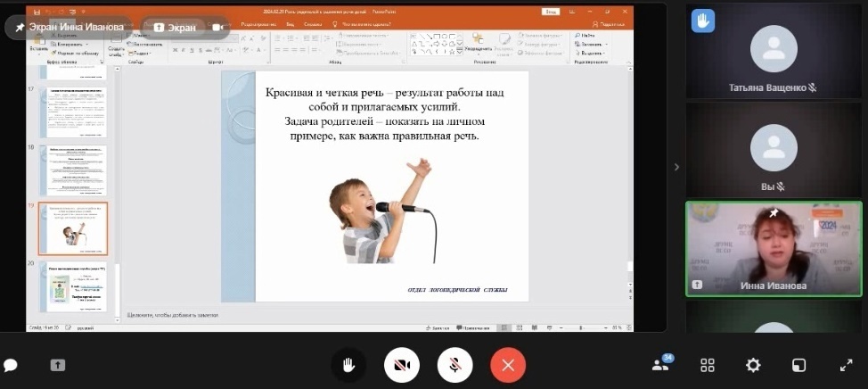Switch to Normal view icon in status bar
The image size is (868, 389).
504,328
